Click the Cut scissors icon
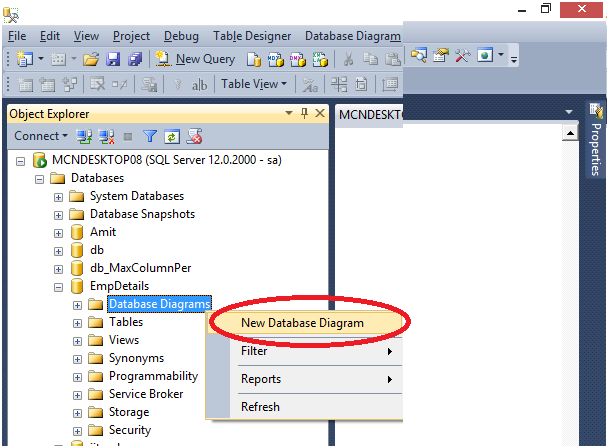This screenshot has width=609, height=448. pos(348,59)
